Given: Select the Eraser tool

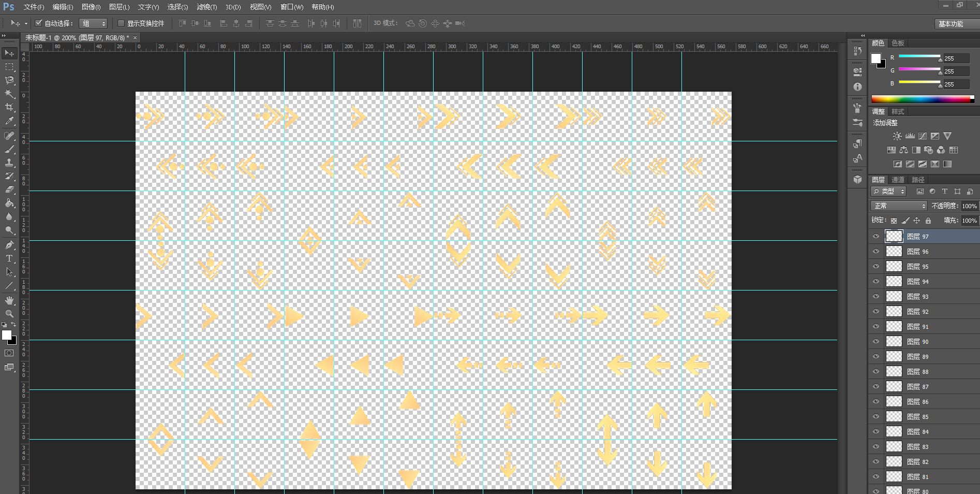Looking at the screenshot, I should coord(9,190).
